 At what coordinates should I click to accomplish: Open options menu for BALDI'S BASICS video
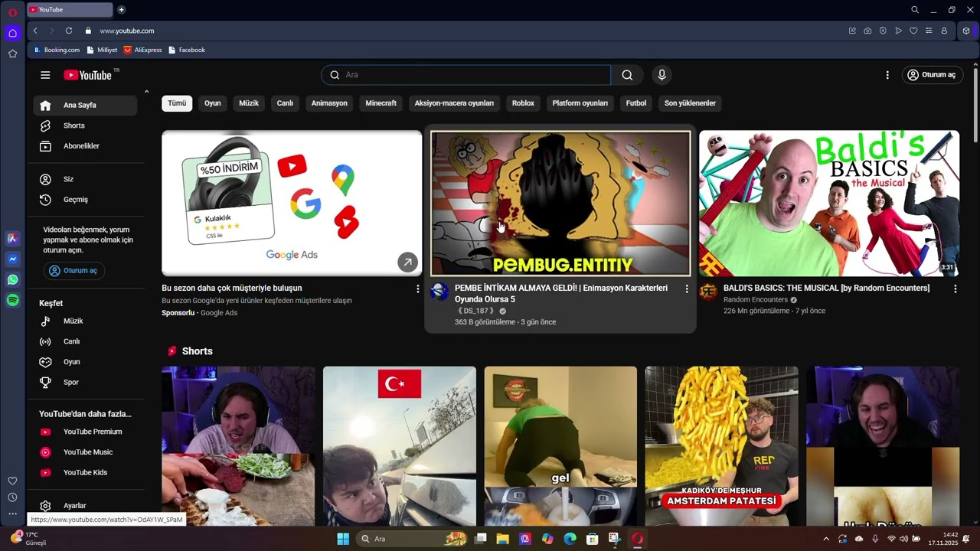click(x=955, y=289)
